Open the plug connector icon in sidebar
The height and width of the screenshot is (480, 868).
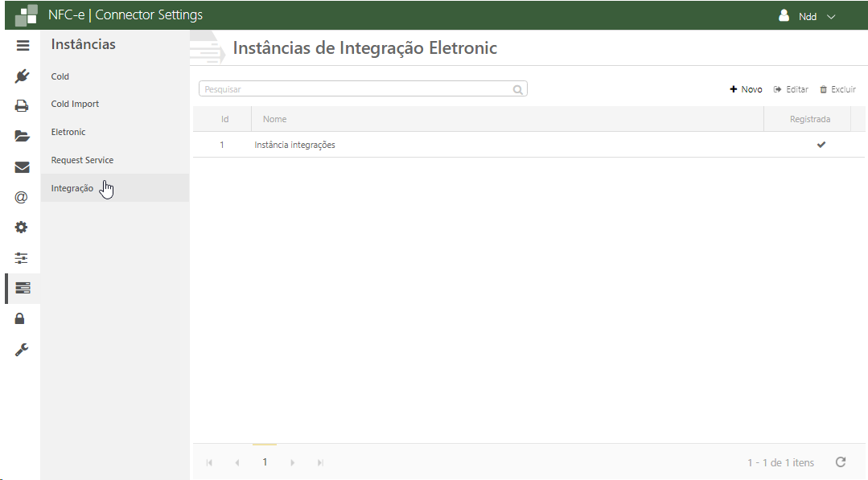(x=23, y=76)
